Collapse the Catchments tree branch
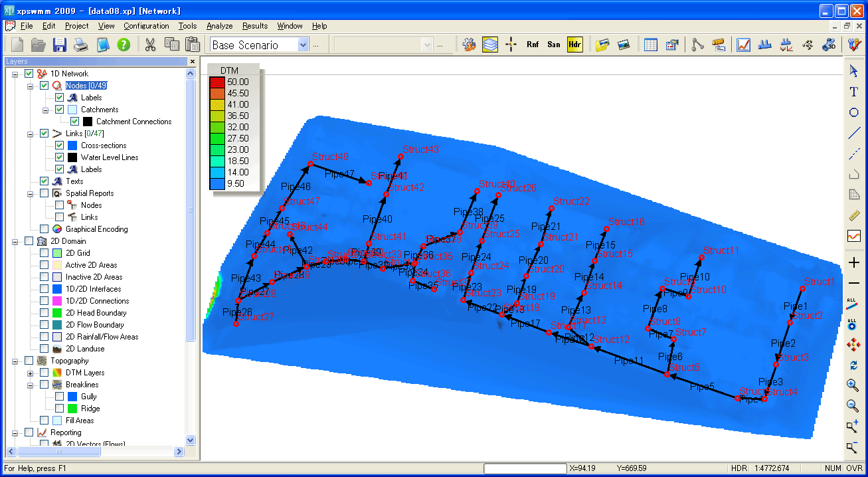This screenshot has height=477, width=868. (46, 110)
